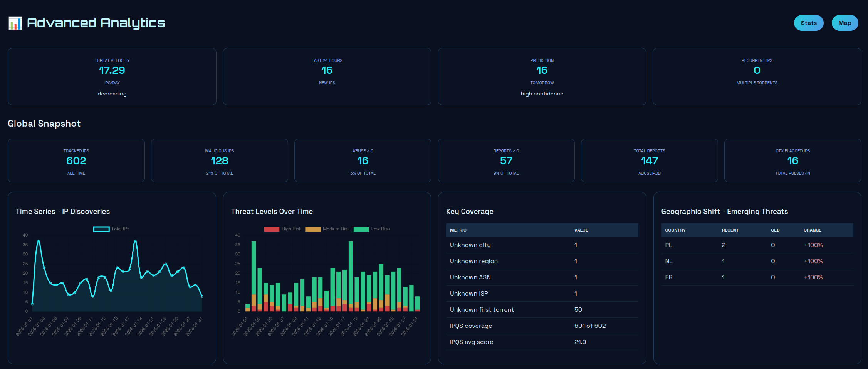
Task: Click the Prediction card showing high confidence
Action: click(542, 77)
